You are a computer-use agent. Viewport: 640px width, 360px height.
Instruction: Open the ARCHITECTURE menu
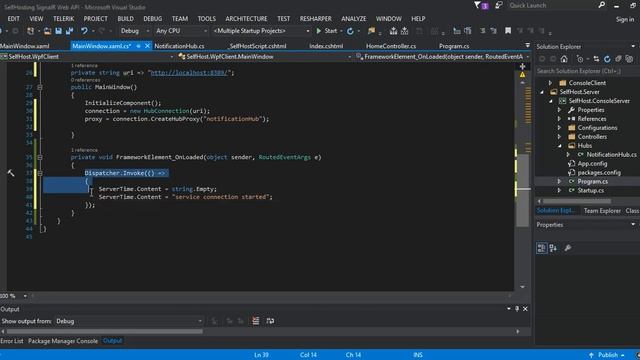[246, 19]
